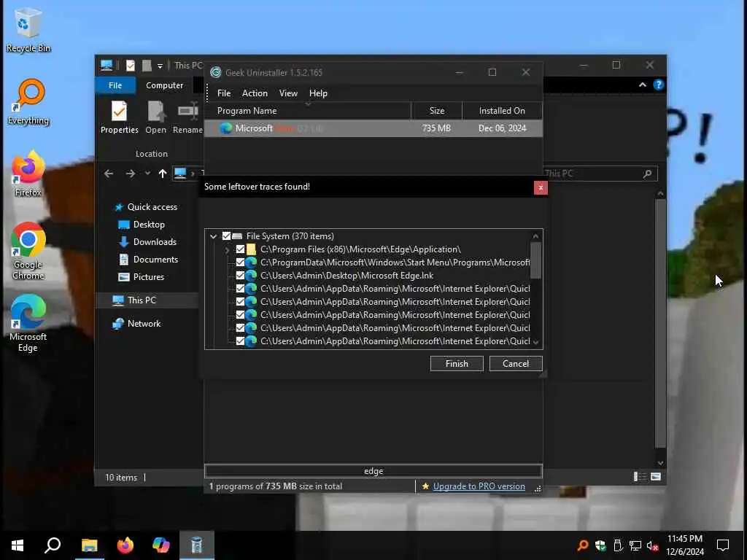Collapse the File Explorer ribbon chevron

point(642,85)
